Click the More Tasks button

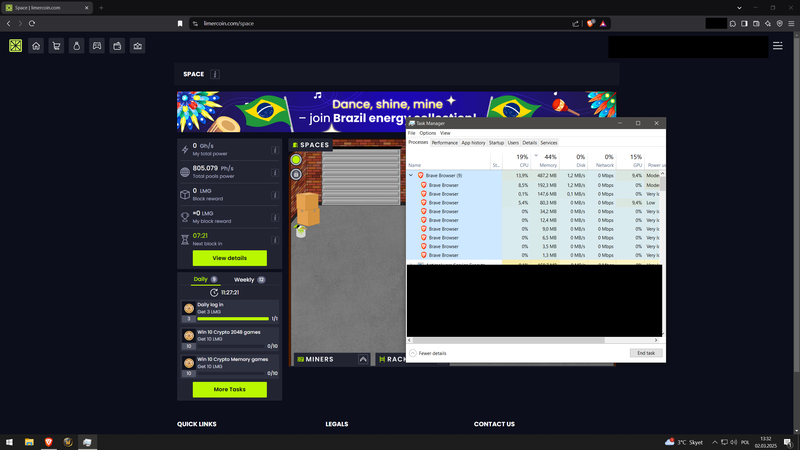click(230, 389)
